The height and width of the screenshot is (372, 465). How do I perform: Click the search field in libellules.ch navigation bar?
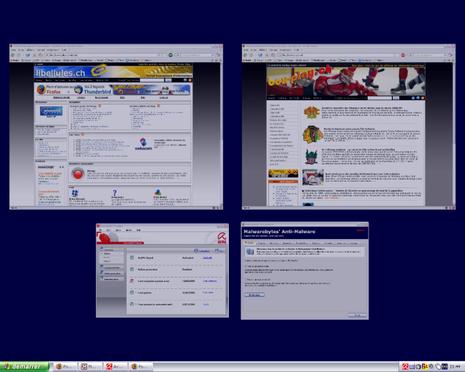(152, 80)
